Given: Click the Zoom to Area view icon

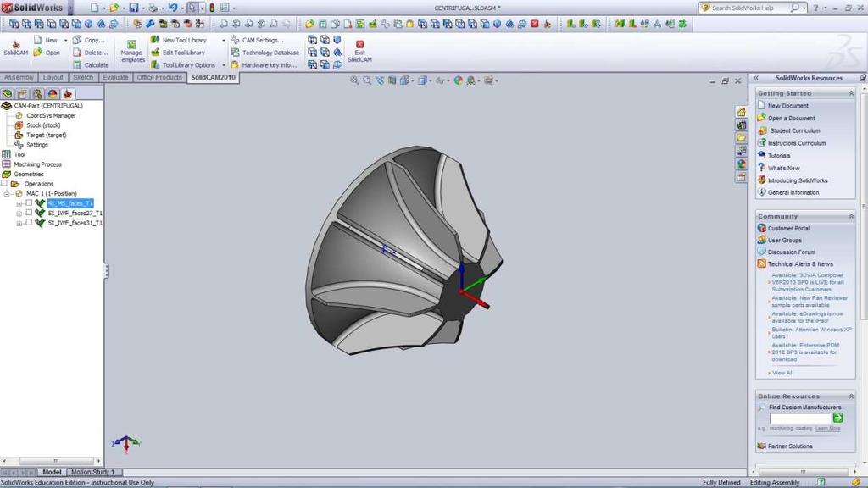Looking at the screenshot, I should (x=367, y=80).
